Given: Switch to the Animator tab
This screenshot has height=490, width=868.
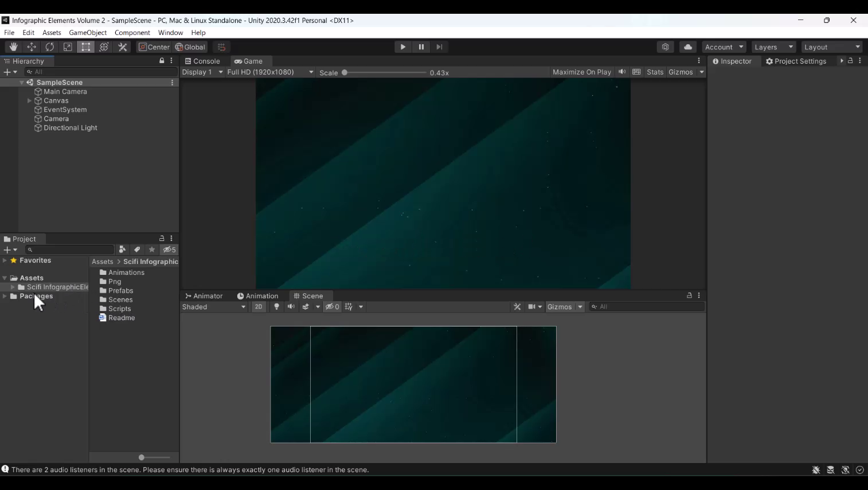Looking at the screenshot, I should coord(204,296).
